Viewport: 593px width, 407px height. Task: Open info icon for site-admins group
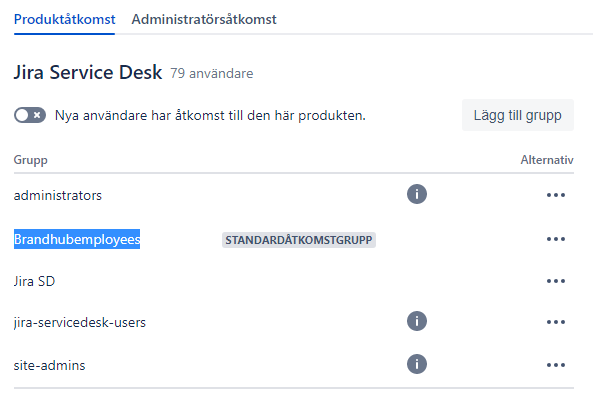(417, 364)
